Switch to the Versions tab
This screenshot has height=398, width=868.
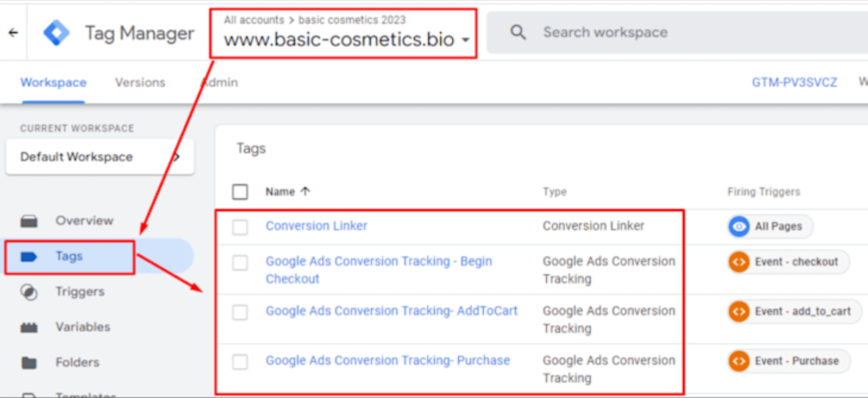pos(140,83)
